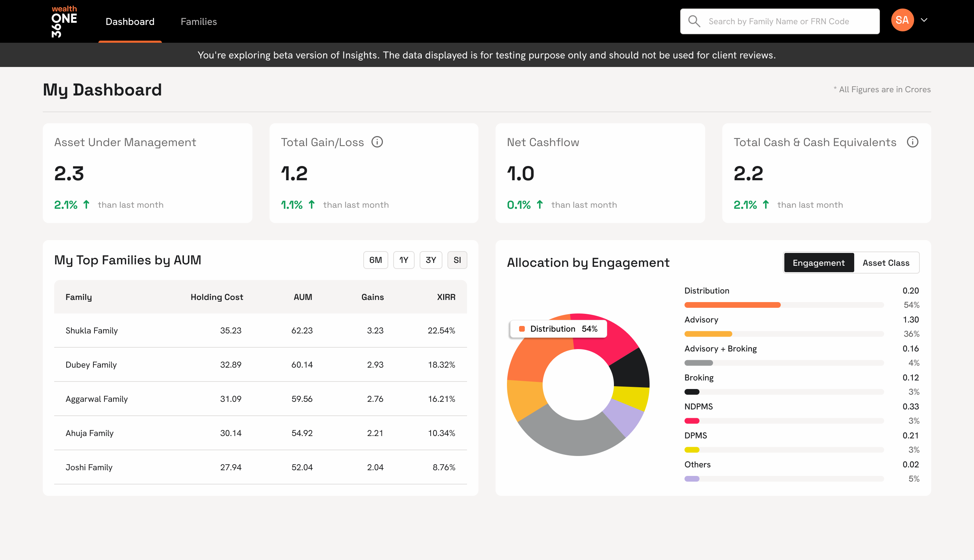Select the SI time period filter
The width and height of the screenshot is (974, 560).
pyautogui.click(x=457, y=260)
